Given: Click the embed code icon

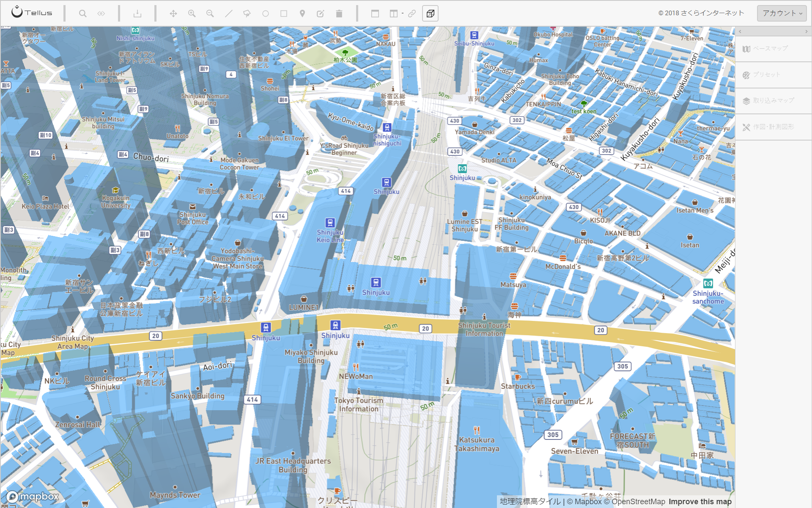Looking at the screenshot, I should [x=101, y=14].
